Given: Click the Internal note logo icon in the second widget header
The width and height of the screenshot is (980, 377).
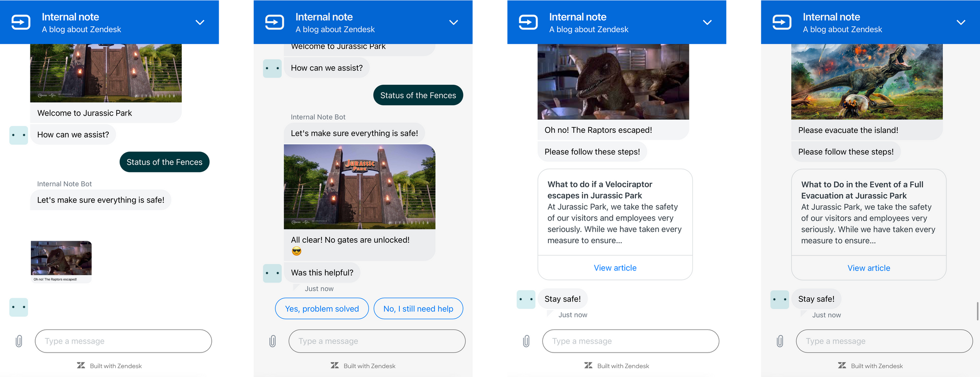Looking at the screenshot, I should [274, 22].
